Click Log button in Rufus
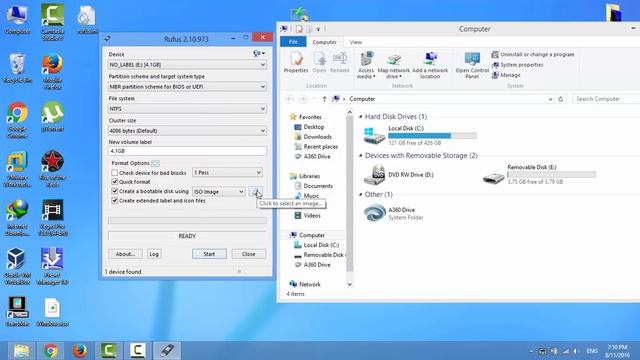 tap(154, 254)
